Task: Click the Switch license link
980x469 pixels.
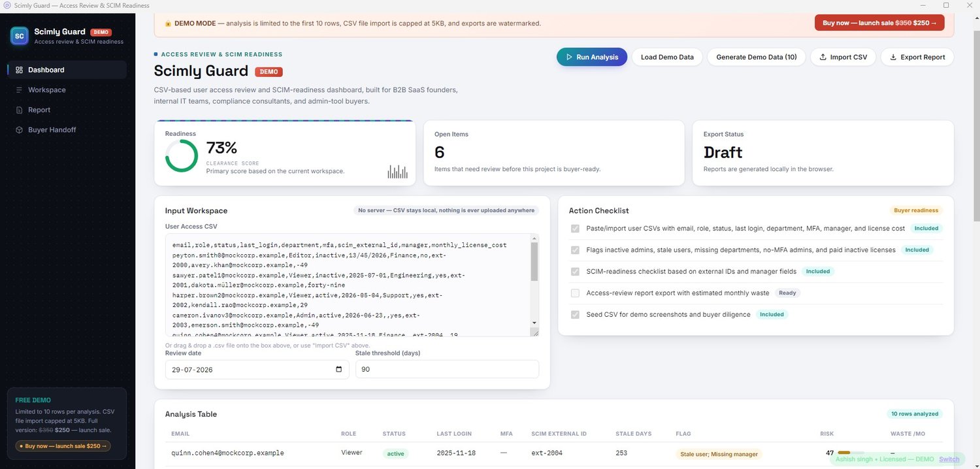Action: pyautogui.click(x=949, y=459)
